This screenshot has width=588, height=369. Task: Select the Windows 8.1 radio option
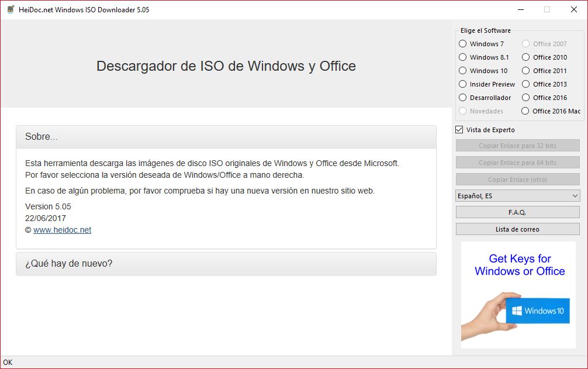(484, 57)
